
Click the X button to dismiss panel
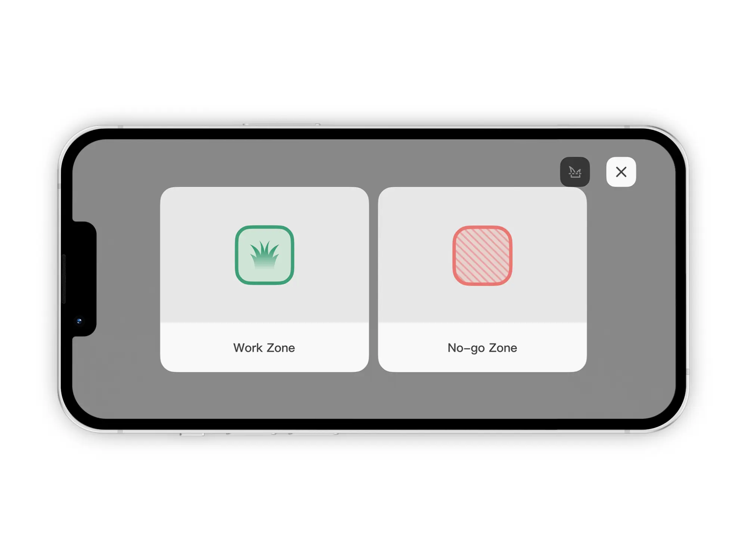coord(622,172)
